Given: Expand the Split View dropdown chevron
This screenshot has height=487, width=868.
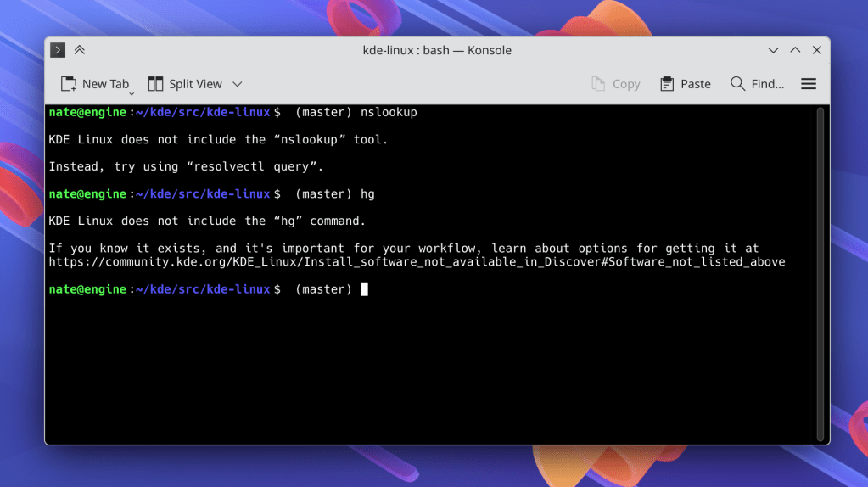Looking at the screenshot, I should 238,84.
